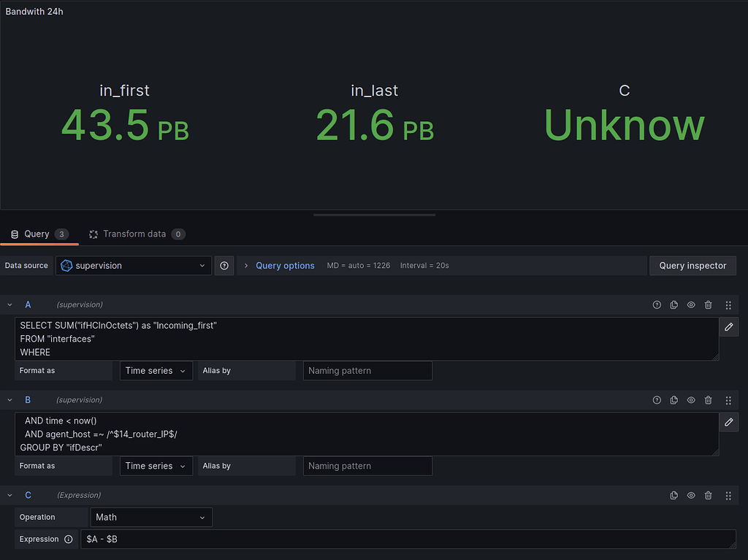Viewport: 748px width, 560px height.
Task: Open inline help for query A
Action: (x=657, y=304)
